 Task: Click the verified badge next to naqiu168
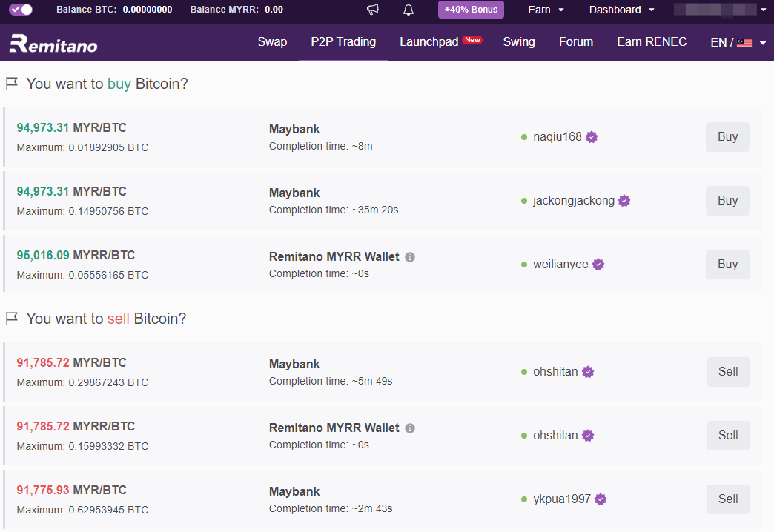pyautogui.click(x=592, y=137)
